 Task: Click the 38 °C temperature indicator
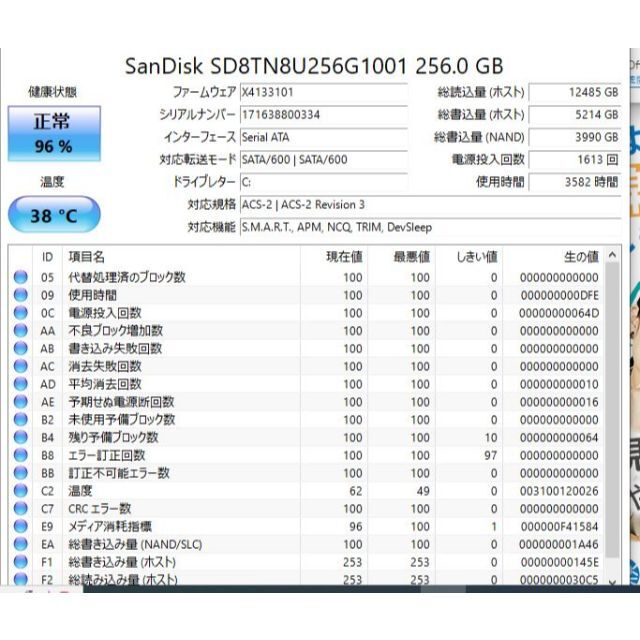pos(54,215)
